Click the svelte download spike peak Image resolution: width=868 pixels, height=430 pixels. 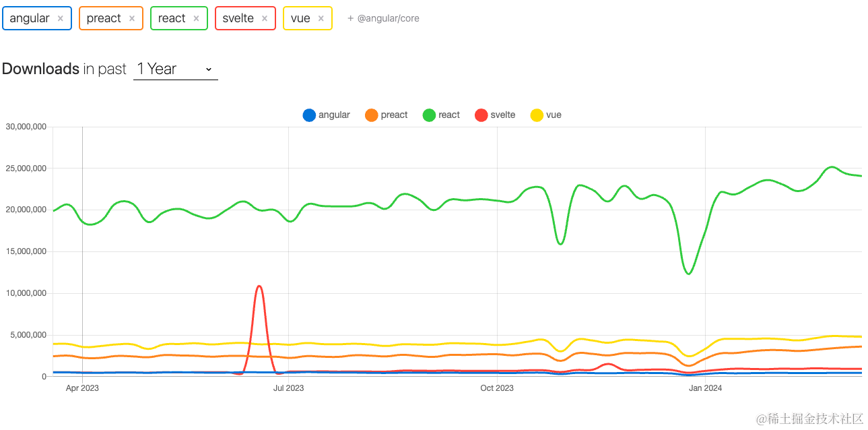[x=259, y=286]
